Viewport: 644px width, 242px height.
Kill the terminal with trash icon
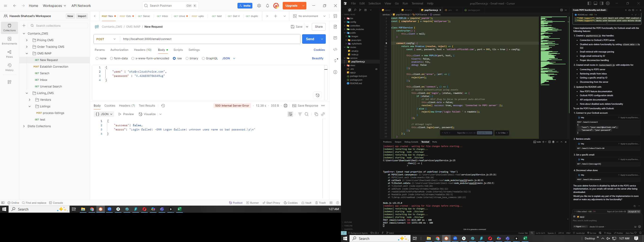coord(553,142)
